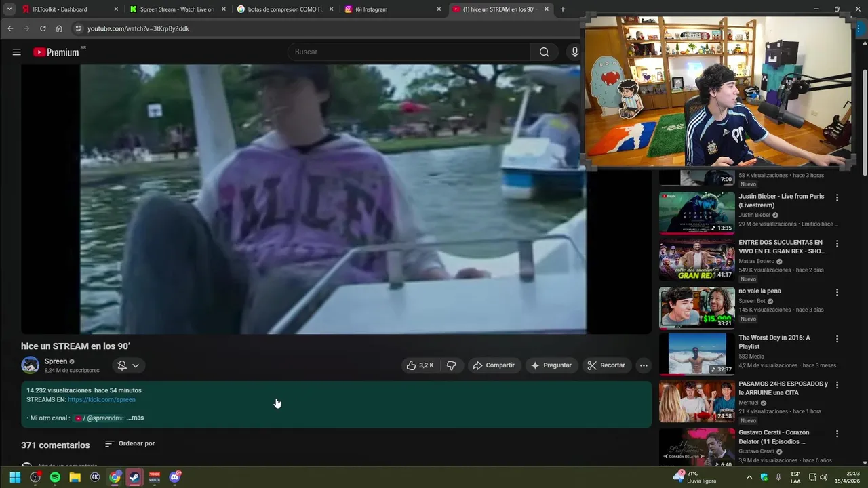Open Windows Start menu

[x=15, y=477]
